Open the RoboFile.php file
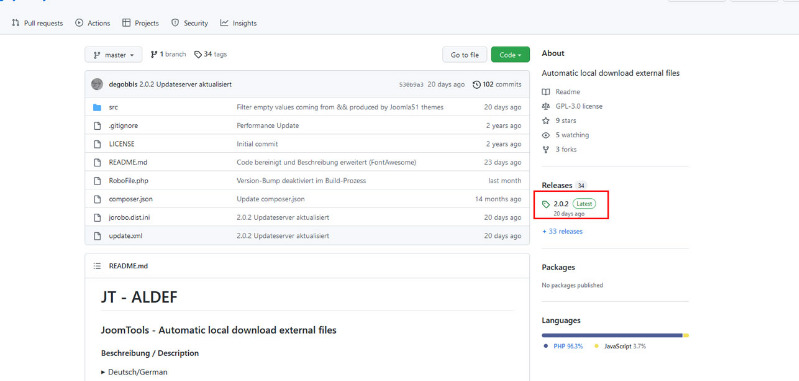The height and width of the screenshot is (381, 799). point(128,181)
